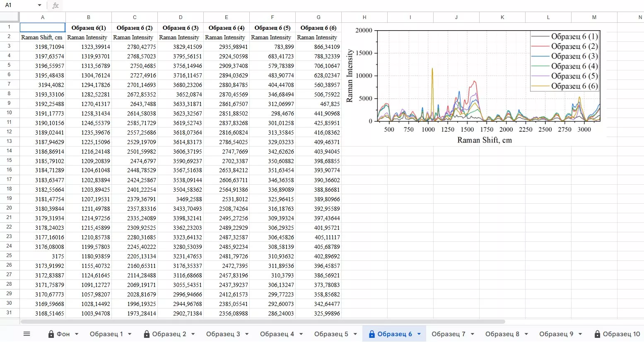Click header cell Образец 6 (6)
Viewport: 644px width, 342px height.
318,28
